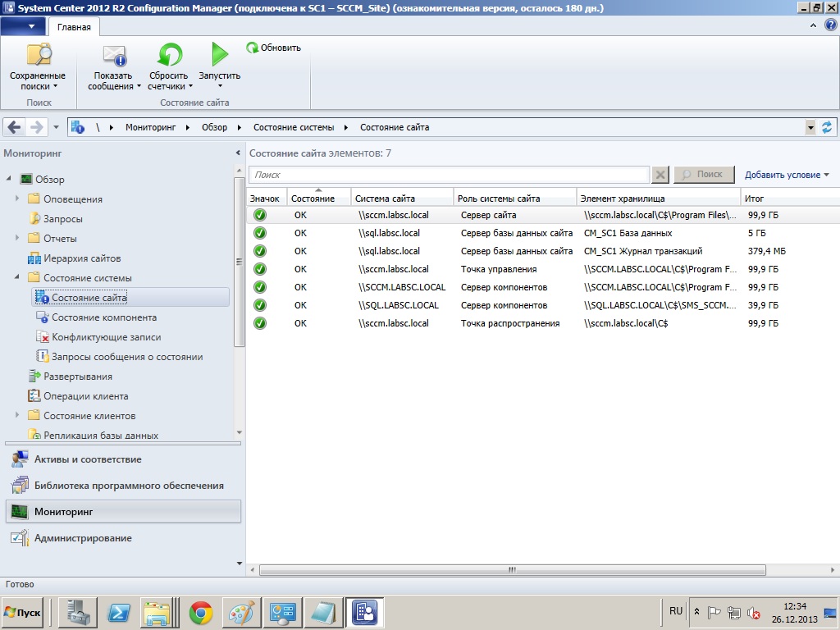Select the Точка распространения row

point(543,323)
